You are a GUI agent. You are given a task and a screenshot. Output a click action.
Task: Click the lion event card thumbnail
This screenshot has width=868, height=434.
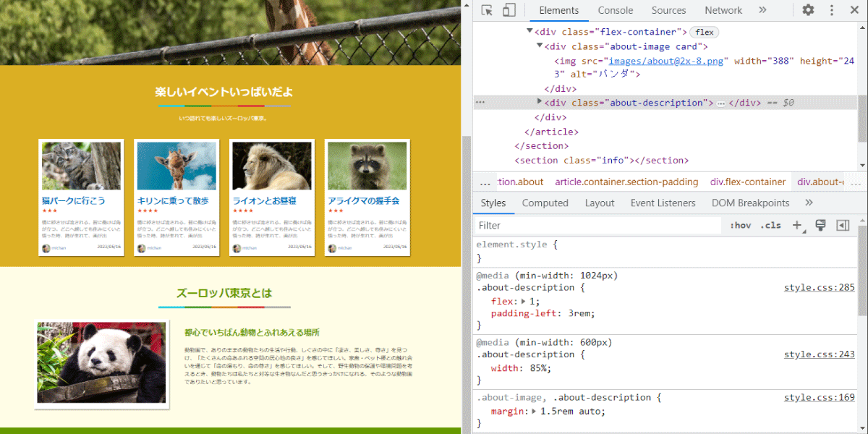tap(272, 166)
